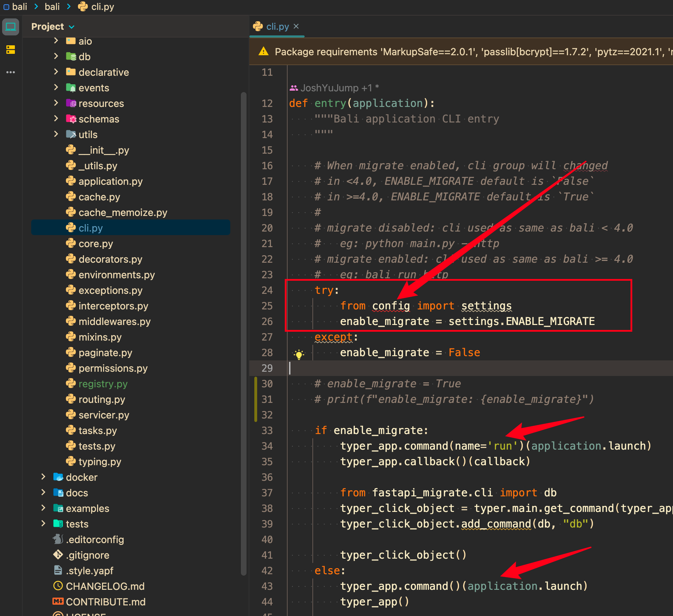Close the cli.py editor tab

click(296, 26)
